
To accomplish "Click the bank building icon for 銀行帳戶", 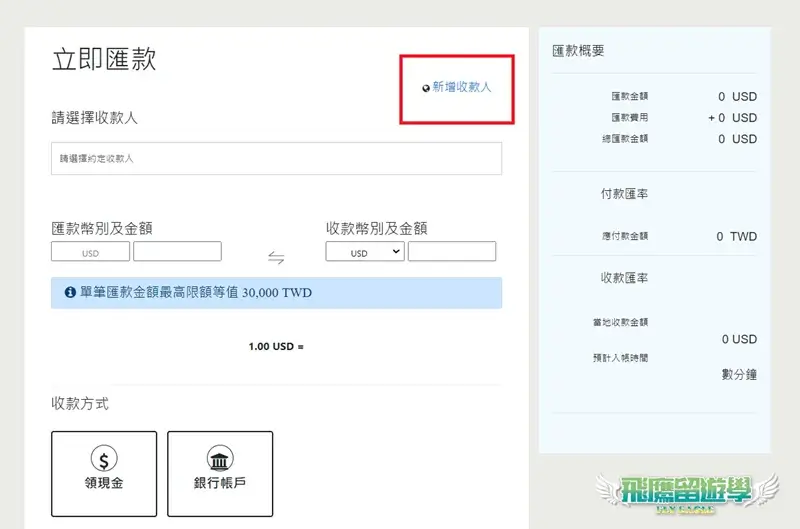I will pyautogui.click(x=220, y=459).
